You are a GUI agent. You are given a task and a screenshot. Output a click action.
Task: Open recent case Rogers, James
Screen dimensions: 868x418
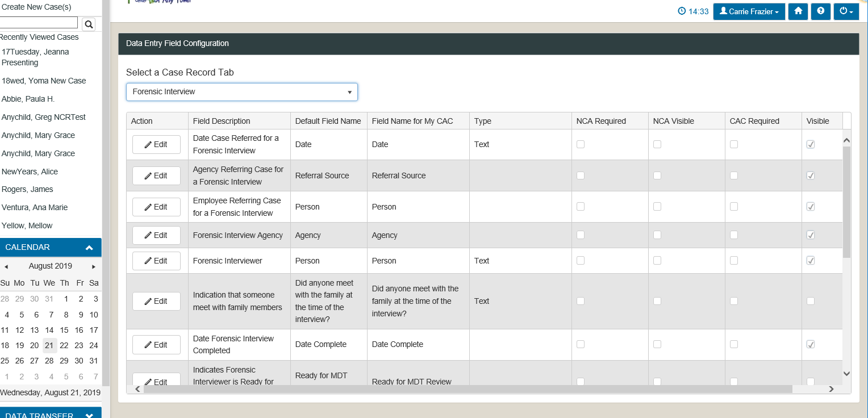coord(27,189)
